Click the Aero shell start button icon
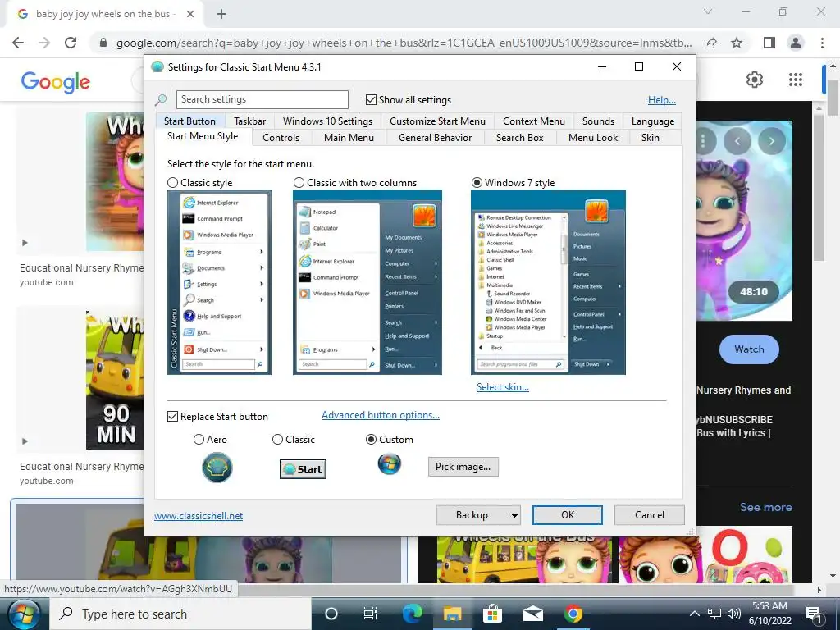 tap(217, 467)
